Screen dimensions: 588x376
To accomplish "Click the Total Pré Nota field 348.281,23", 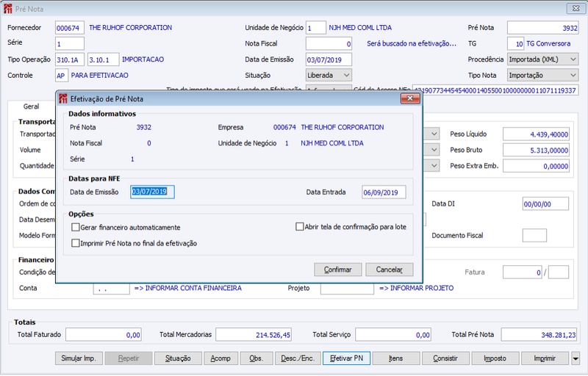I will tap(539, 335).
